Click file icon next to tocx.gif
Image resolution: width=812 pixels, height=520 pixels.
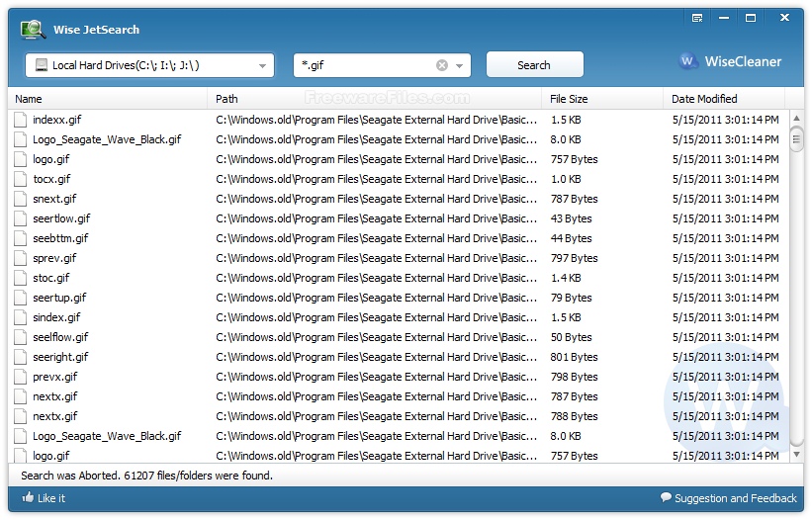click(x=20, y=179)
